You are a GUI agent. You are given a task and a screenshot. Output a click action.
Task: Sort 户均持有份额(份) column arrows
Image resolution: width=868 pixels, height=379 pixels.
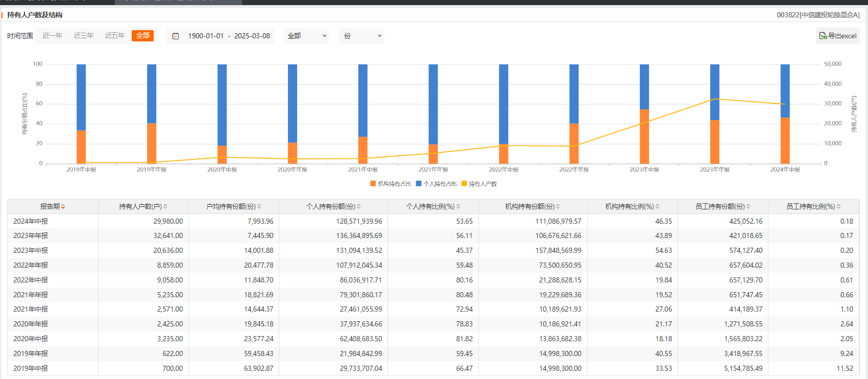click(259, 207)
